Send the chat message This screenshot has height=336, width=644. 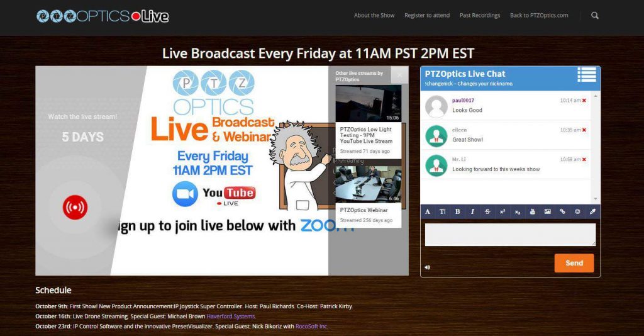coord(574,263)
